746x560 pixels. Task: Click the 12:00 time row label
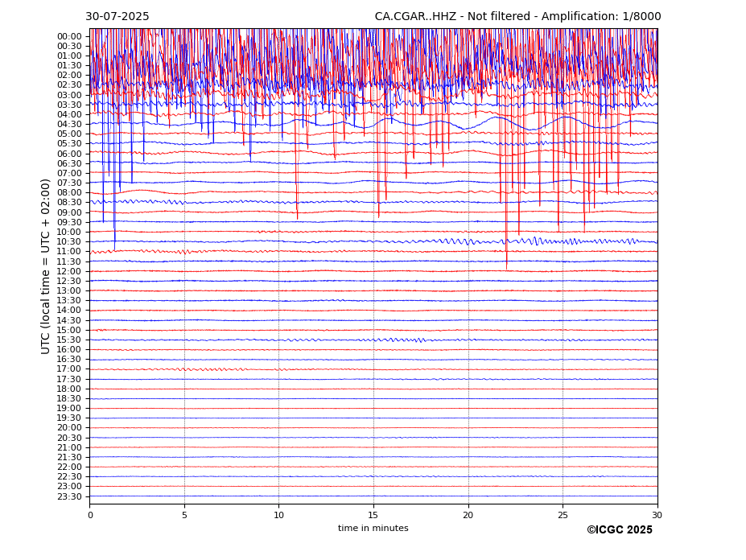point(69,272)
